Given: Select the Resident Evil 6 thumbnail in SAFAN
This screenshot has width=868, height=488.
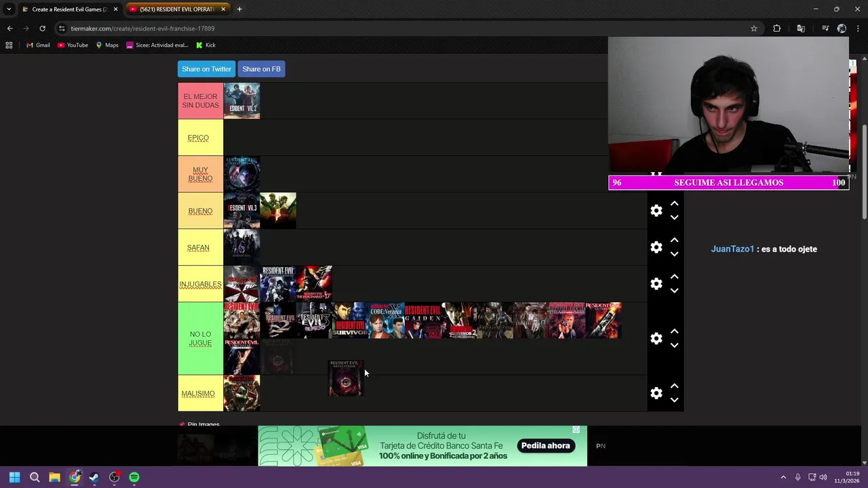Looking at the screenshot, I should 241,247.
